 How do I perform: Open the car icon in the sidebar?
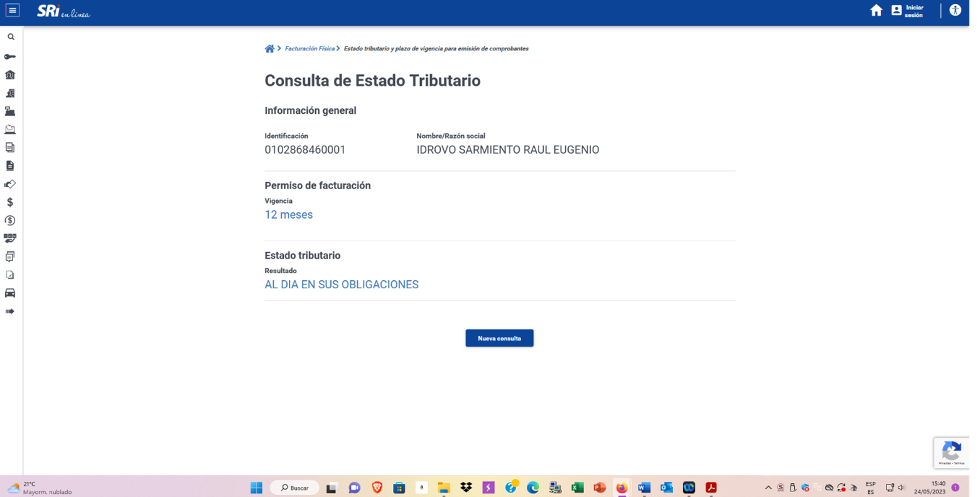[10, 293]
